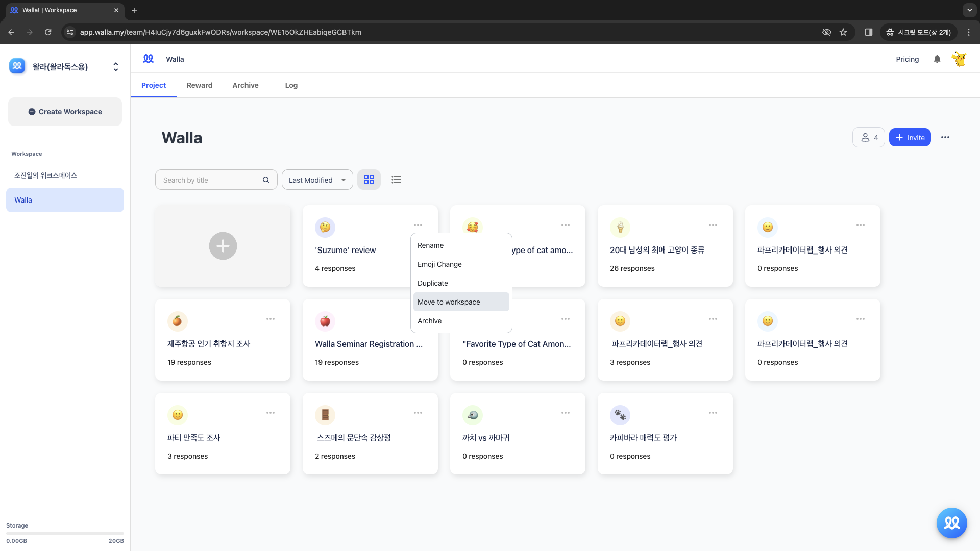This screenshot has width=980, height=551.
Task: Select Rename in the context menu
Action: (461, 245)
